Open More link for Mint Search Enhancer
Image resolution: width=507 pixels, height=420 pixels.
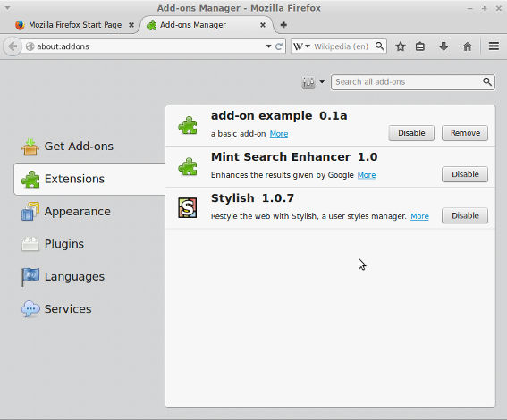(x=367, y=175)
